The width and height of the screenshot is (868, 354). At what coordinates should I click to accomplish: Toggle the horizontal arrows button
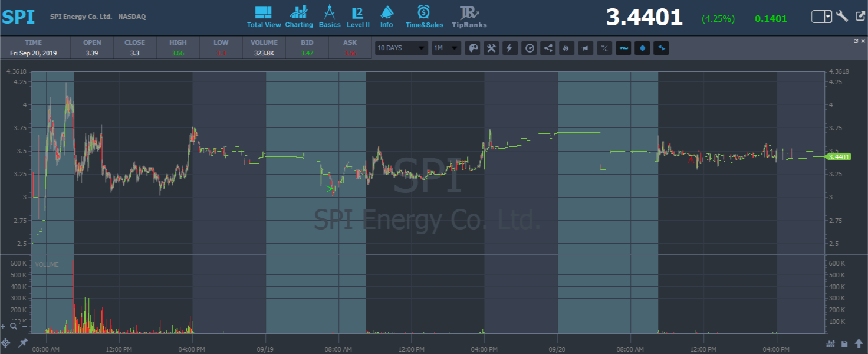(x=661, y=48)
